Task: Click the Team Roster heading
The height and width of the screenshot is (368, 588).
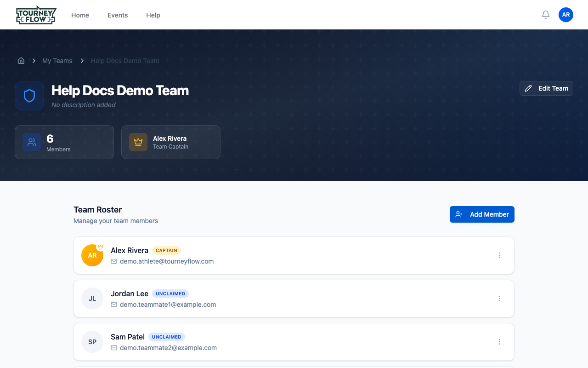Action: [x=97, y=210]
